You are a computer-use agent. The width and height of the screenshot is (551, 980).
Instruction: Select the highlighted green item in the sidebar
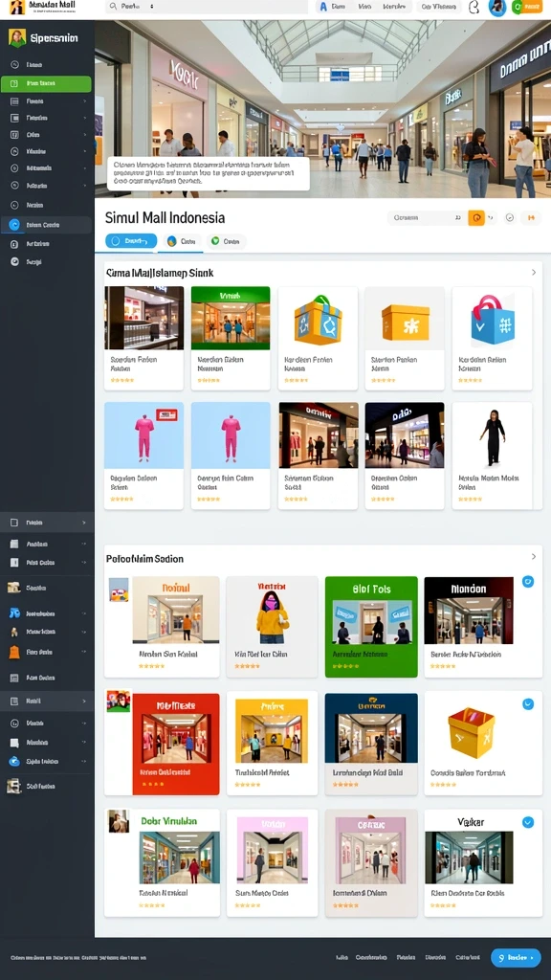coord(46,84)
